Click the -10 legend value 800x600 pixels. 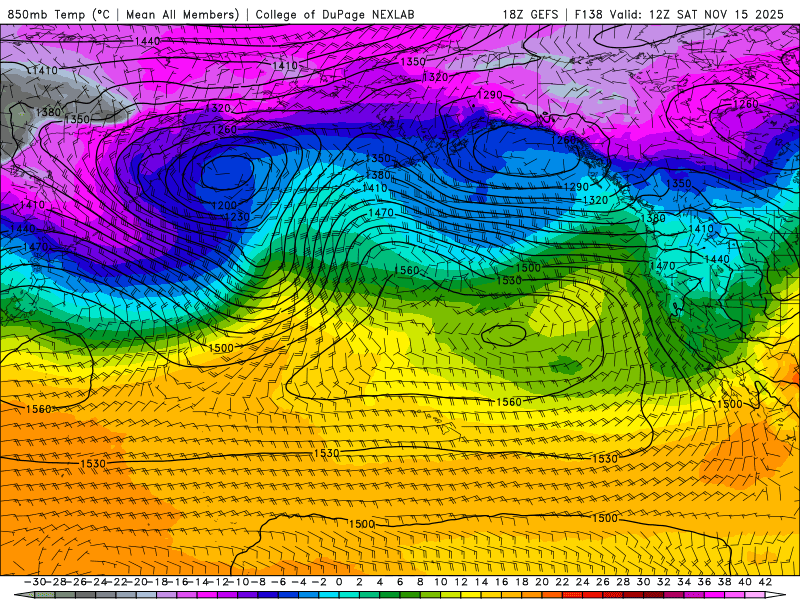(x=239, y=582)
